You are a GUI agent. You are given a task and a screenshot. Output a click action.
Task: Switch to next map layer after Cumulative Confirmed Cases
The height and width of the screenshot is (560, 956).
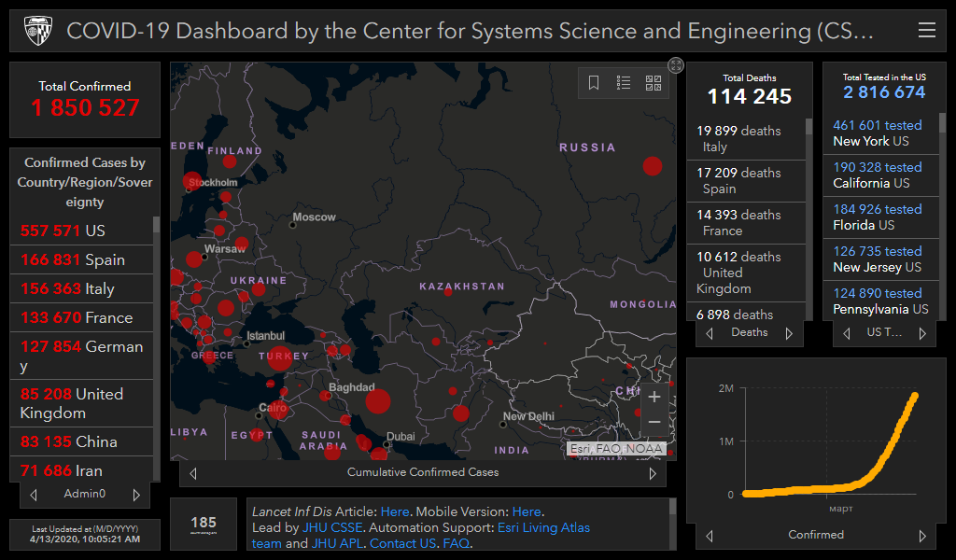pos(653,473)
